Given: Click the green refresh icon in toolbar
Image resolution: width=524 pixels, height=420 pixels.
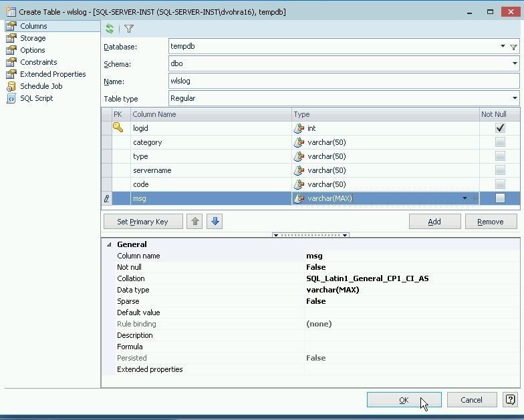Looking at the screenshot, I should pyautogui.click(x=110, y=29).
